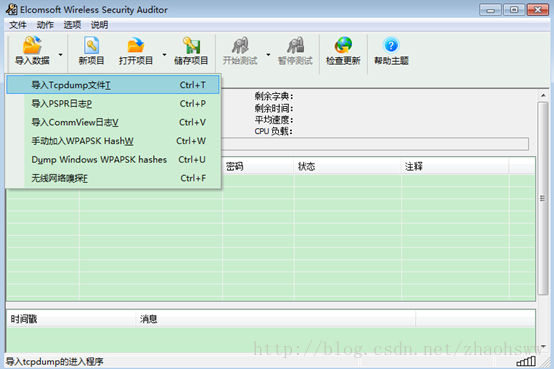Click the Elcomsoft app icon in title bar

coord(11,10)
